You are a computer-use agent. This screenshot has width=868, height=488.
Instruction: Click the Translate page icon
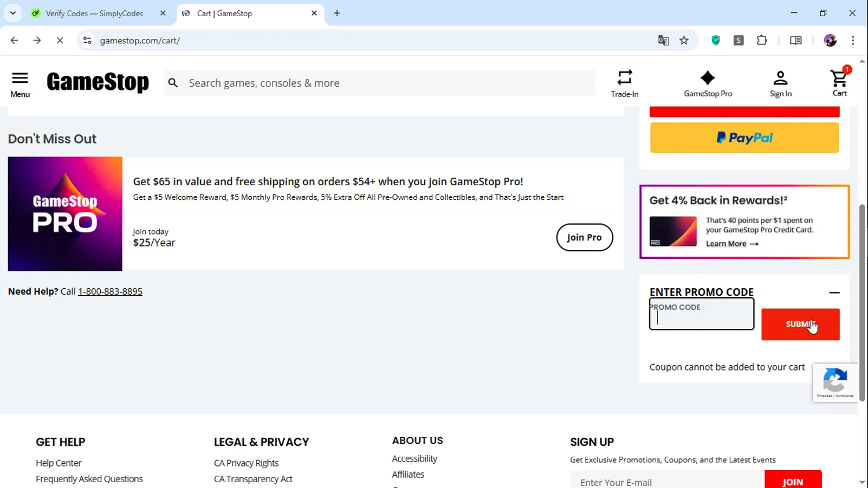coord(663,41)
